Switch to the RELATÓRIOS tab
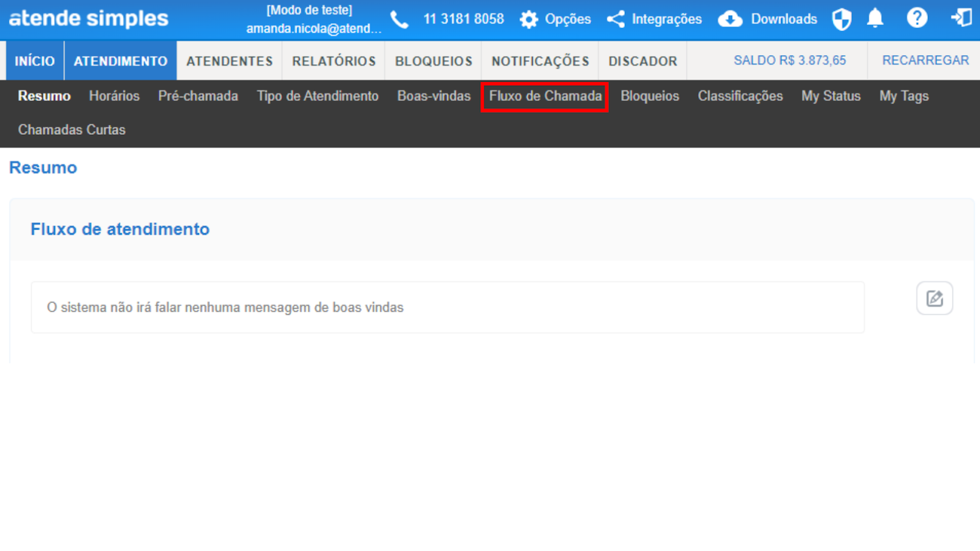The image size is (980, 551). [334, 61]
